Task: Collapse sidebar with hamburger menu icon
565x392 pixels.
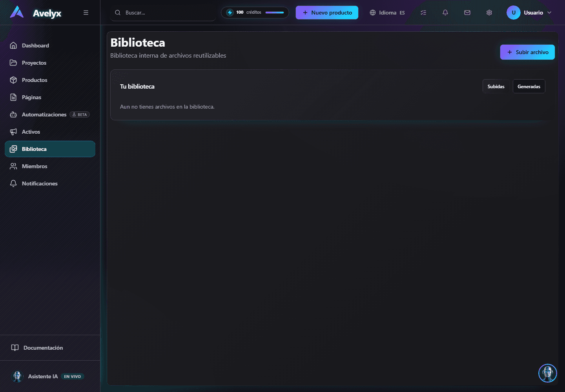Action: (x=86, y=13)
